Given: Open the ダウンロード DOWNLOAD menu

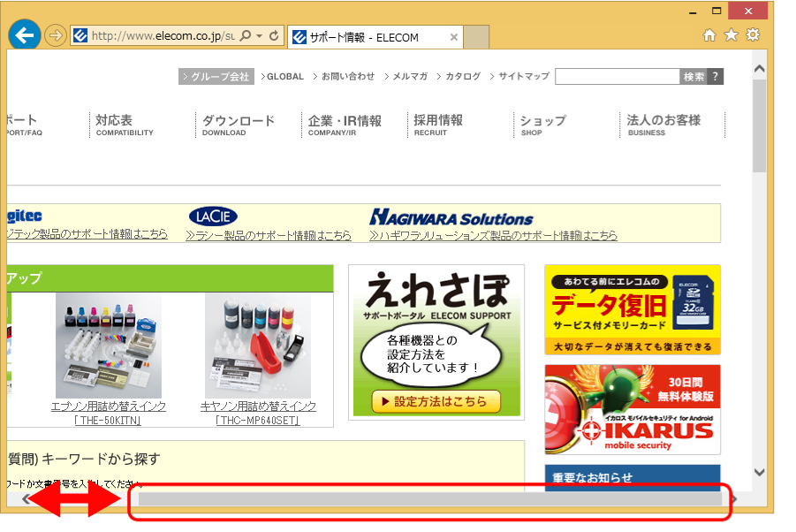Looking at the screenshot, I should coord(239,125).
